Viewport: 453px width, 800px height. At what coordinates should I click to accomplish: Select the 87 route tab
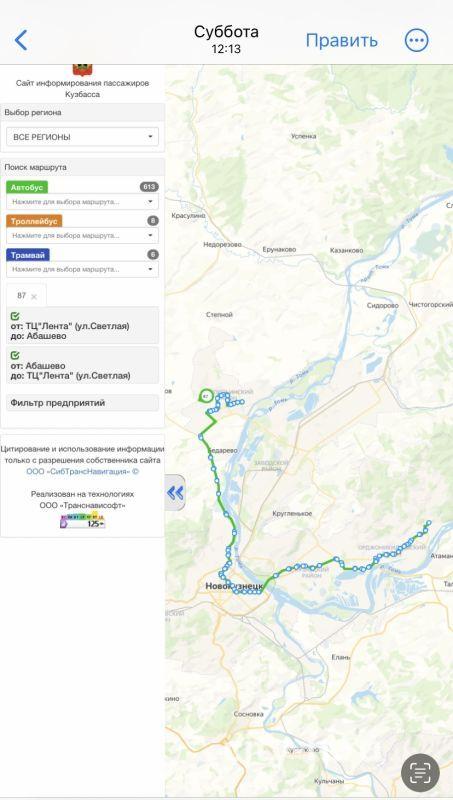click(x=21, y=296)
